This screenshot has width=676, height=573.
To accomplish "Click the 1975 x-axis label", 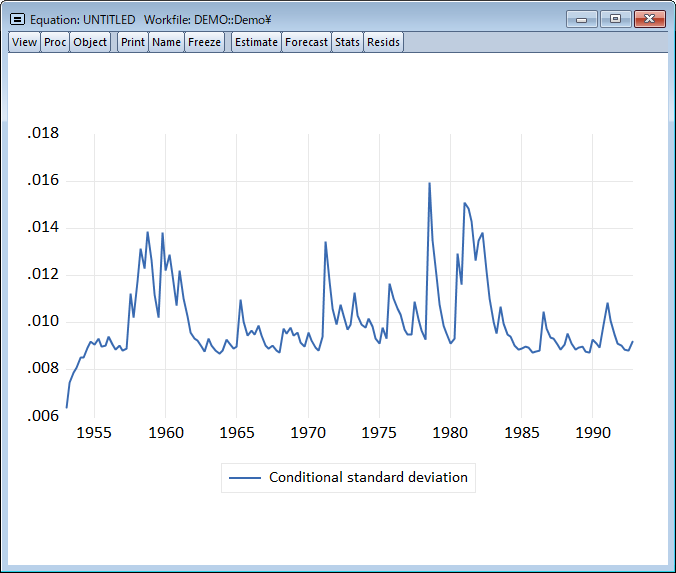I will coord(379,432).
